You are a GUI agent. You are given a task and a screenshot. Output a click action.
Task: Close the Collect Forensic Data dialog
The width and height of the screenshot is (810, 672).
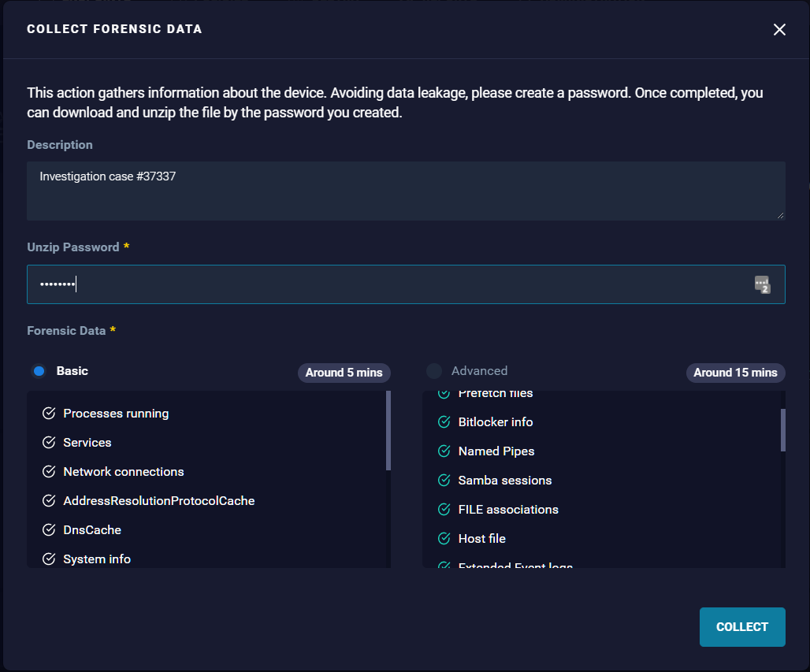(779, 29)
